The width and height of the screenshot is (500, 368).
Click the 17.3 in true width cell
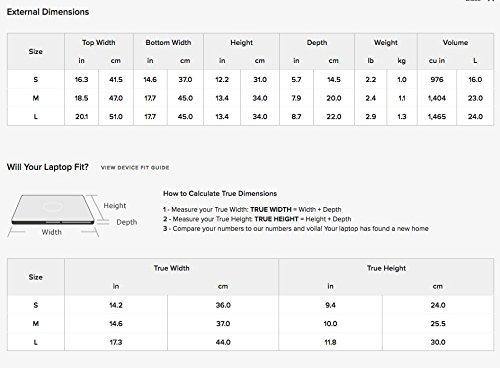[116, 342]
